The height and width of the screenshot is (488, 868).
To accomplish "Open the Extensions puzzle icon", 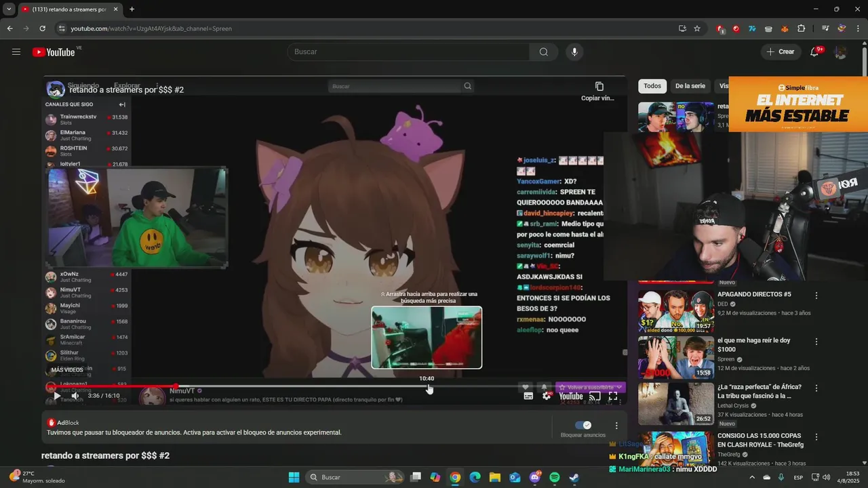I will [801, 28].
